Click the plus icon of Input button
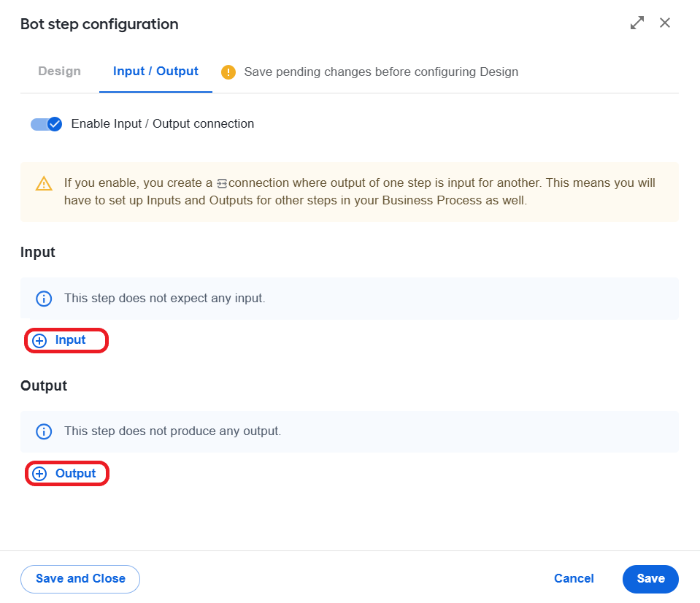 (x=39, y=340)
